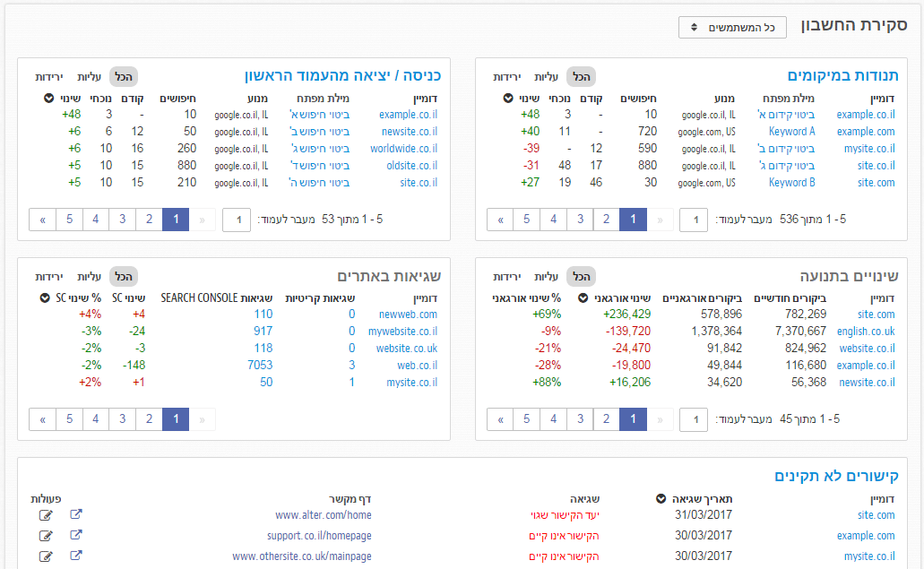Select ירידות filter in תנודות במיקומים panel
This screenshot has height=569, width=924.
point(506,77)
